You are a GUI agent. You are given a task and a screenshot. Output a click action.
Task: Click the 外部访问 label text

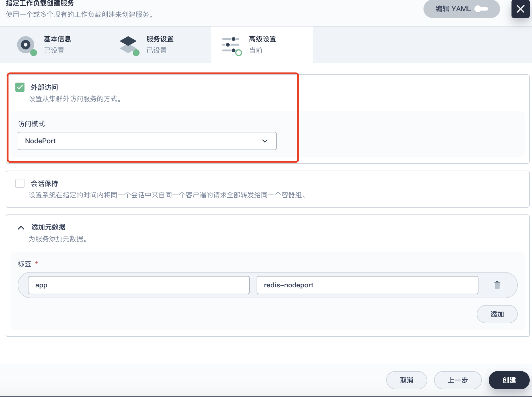click(x=44, y=87)
